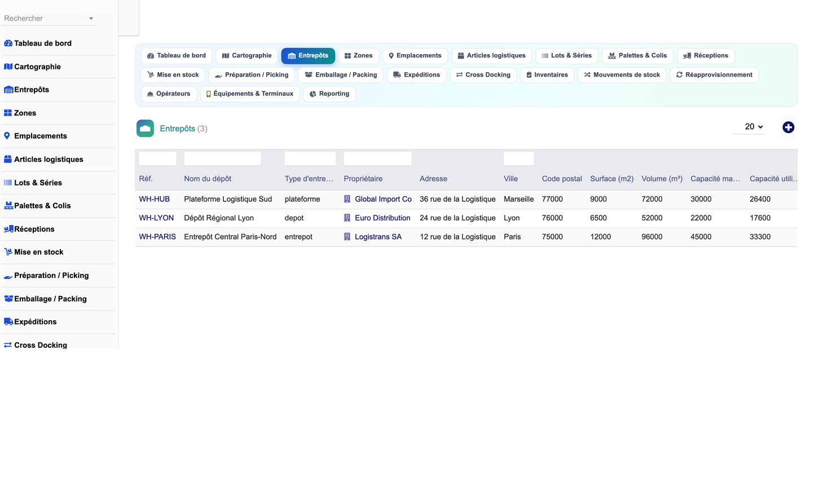Click the Zones grid icon in sidebar
Image resolution: width=815 pixels, height=504 pixels.
click(x=8, y=113)
